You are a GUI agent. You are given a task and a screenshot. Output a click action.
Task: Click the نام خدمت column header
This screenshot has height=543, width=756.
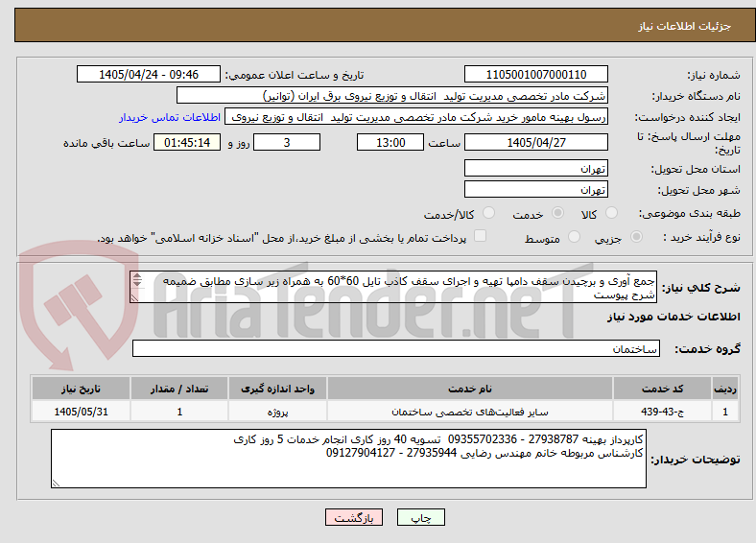pyautogui.click(x=470, y=389)
